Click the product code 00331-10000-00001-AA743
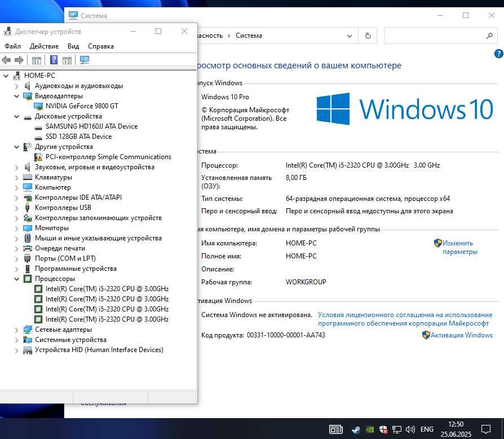 coord(286,335)
